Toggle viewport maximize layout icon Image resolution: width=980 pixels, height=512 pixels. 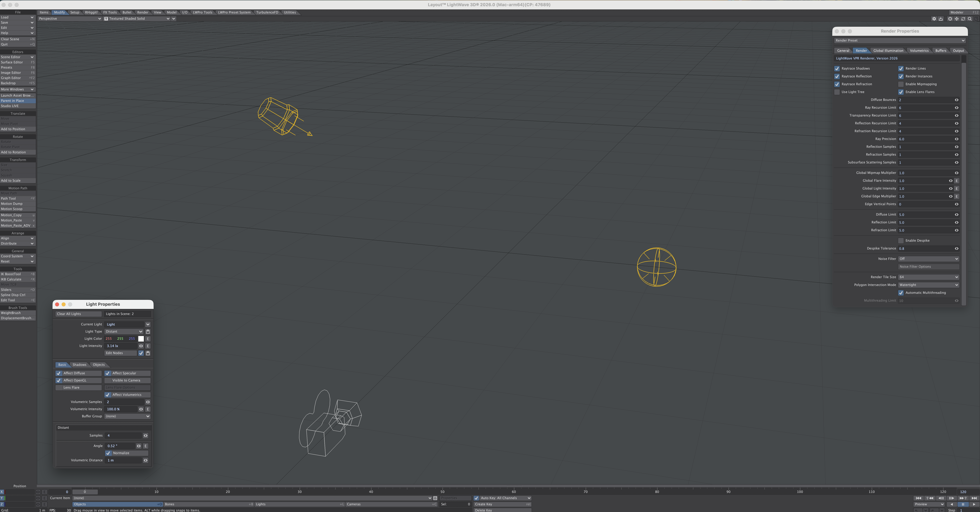click(x=977, y=19)
